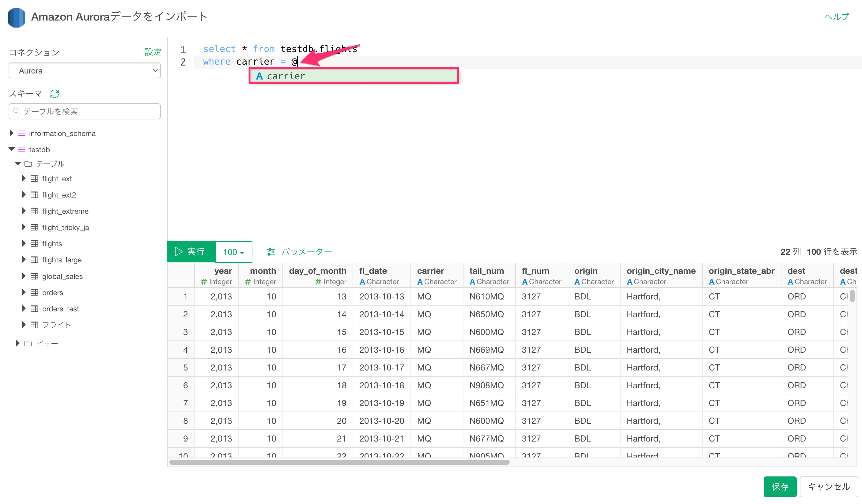This screenshot has height=504, width=862.
Task: Click the origin column header
Action: 594,276
